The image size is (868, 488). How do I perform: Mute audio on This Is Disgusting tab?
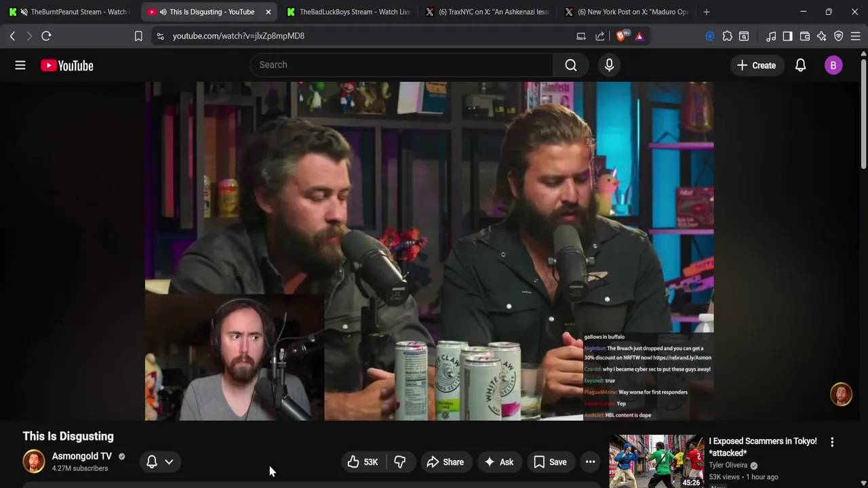(163, 12)
